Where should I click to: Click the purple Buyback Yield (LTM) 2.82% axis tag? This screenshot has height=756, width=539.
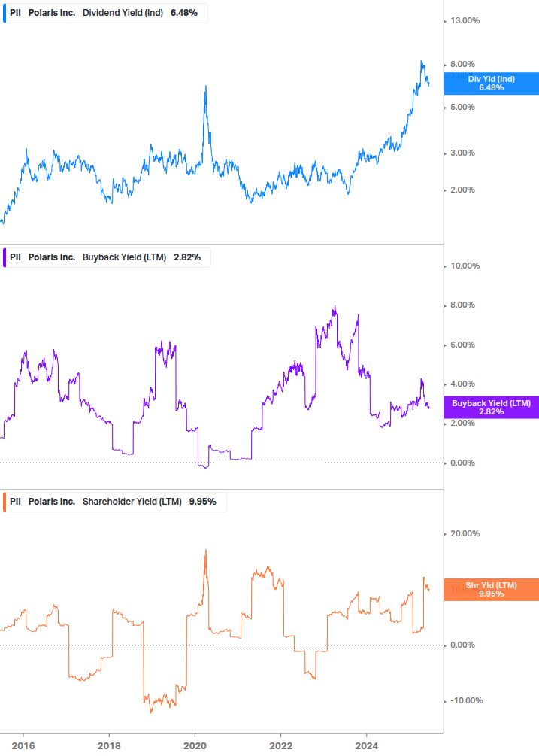[x=492, y=408]
